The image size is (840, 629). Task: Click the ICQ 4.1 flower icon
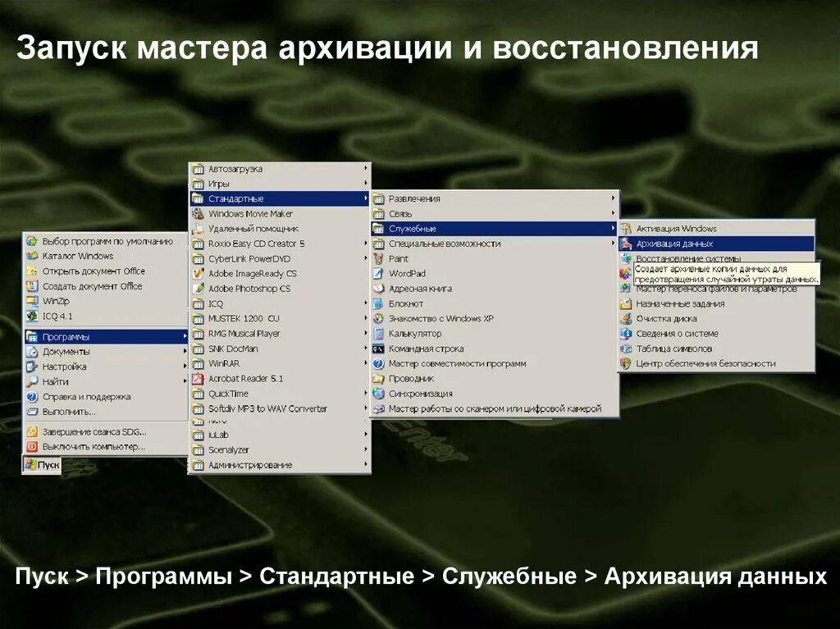[32, 316]
